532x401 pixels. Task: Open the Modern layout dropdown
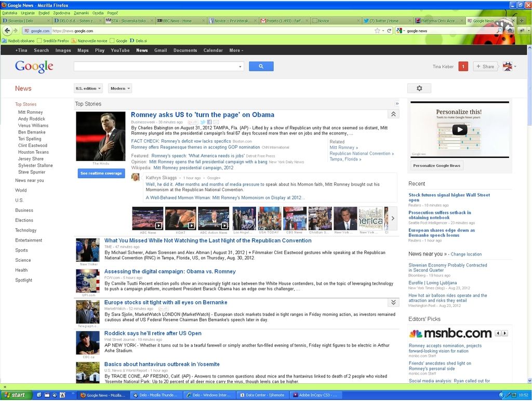[x=120, y=88]
